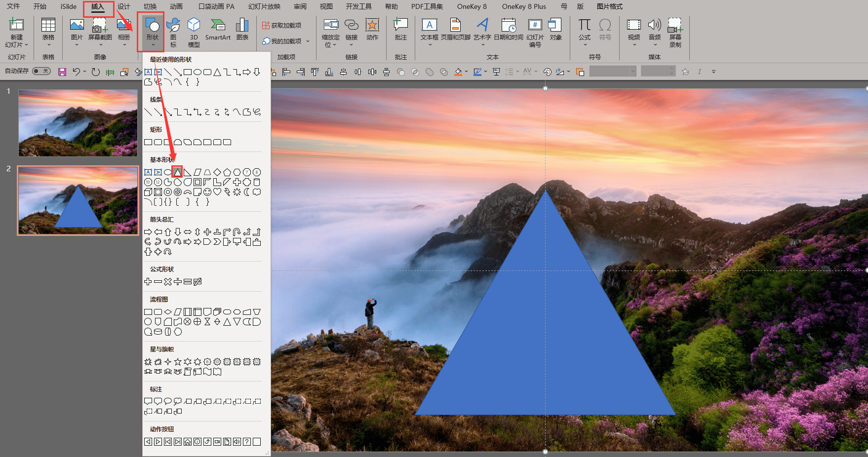Click the align-left icon in quick access bar
The width and height of the screenshot is (868, 457).
[x=286, y=72]
